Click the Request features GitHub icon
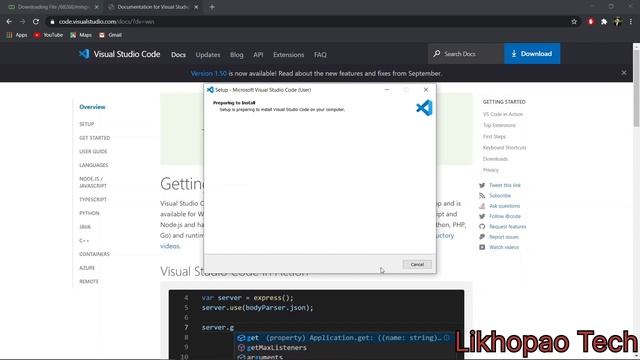The image size is (640, 360). pyautogui.click(x=482, y=227)
